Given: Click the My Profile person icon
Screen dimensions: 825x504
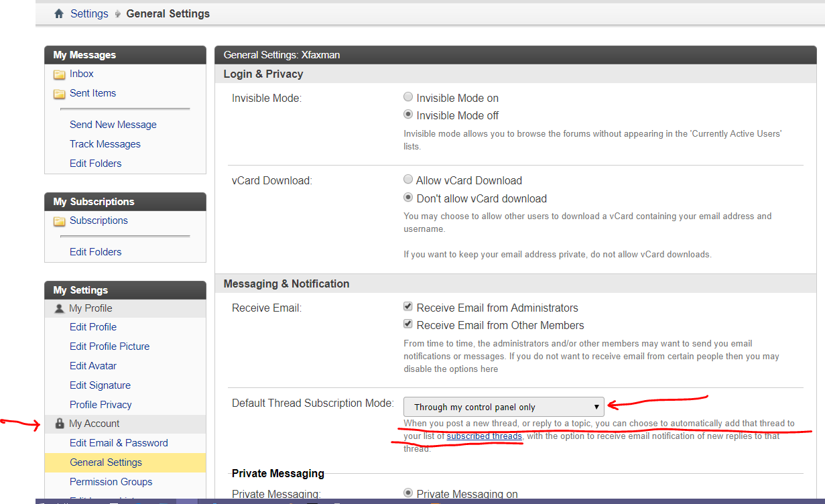Looking at the screenshot, I should tap(60, 309).
